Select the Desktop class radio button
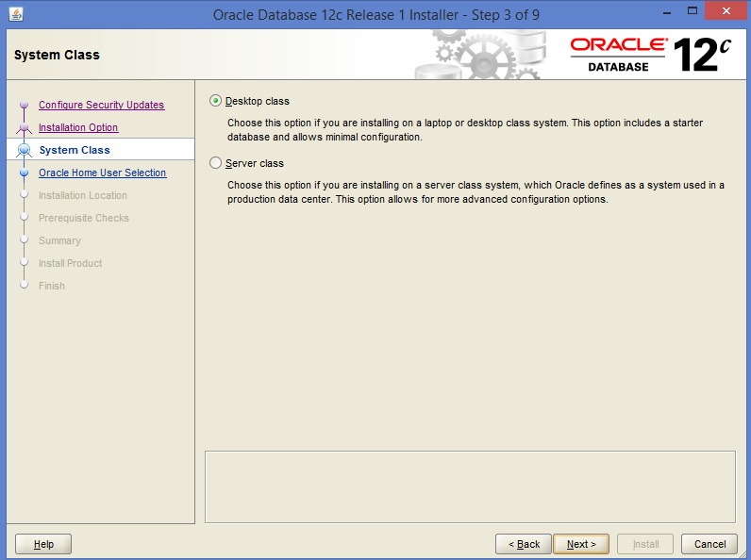 215,101
